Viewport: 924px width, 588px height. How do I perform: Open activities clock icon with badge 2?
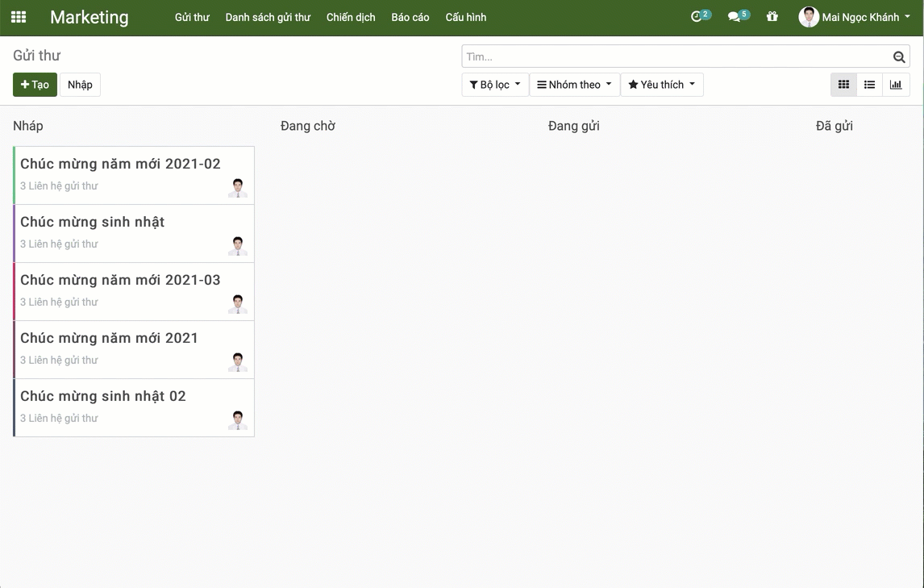tap(700, 16)
